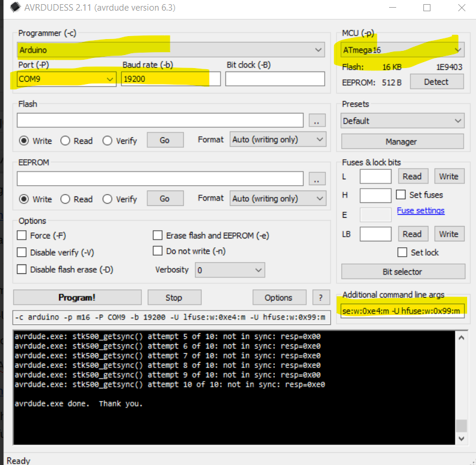Open the Flash Format dropdown
This screenshot has width=476, height=465.
pyautogui.click(x=278, y=140)
